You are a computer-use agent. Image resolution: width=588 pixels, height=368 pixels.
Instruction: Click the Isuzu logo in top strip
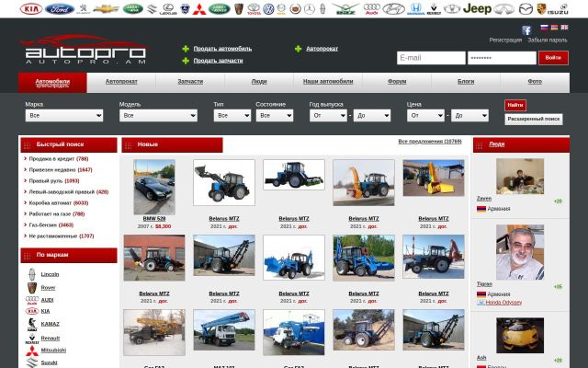click(558, 9)
